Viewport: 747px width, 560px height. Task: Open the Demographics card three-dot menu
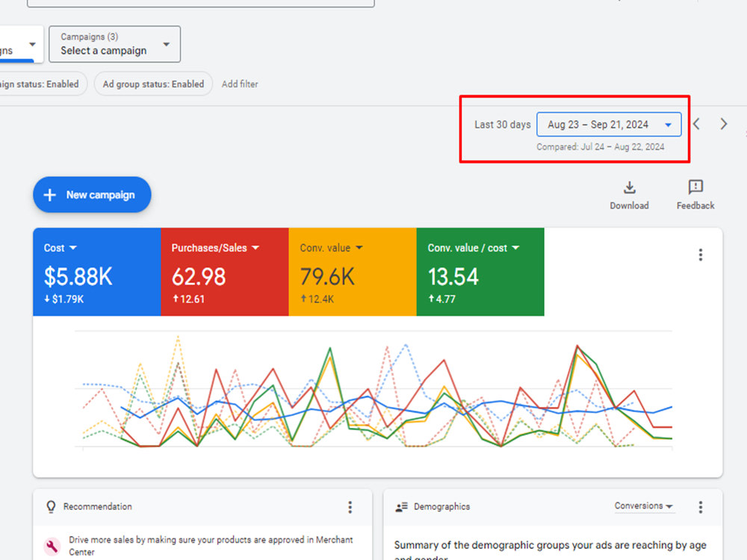coord(701,507)
